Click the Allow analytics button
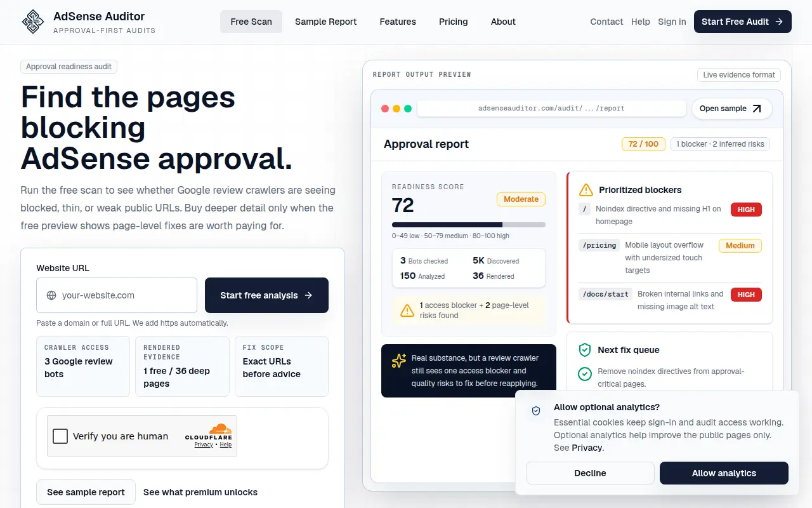This screenshot has width=812, height=508. tap(724, 473)
